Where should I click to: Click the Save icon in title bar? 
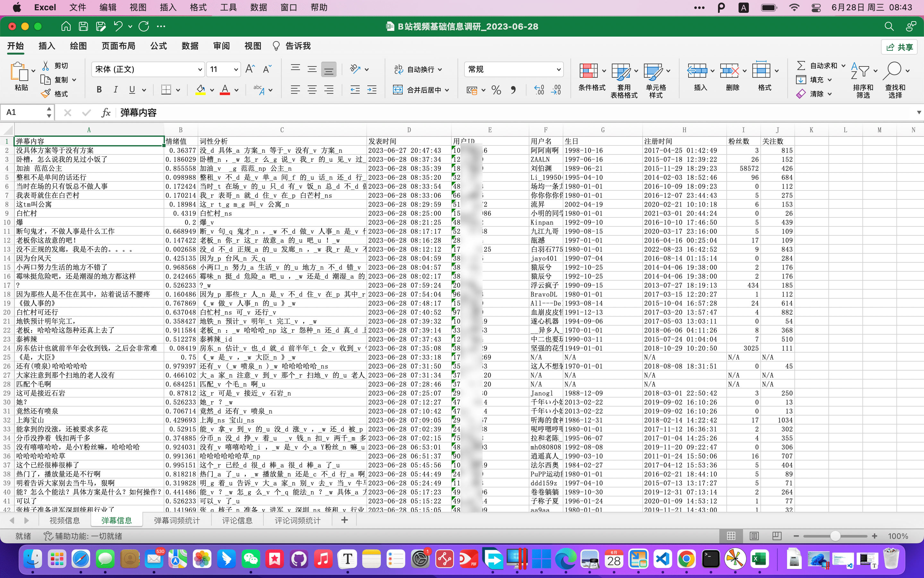(x=83, y=26)
